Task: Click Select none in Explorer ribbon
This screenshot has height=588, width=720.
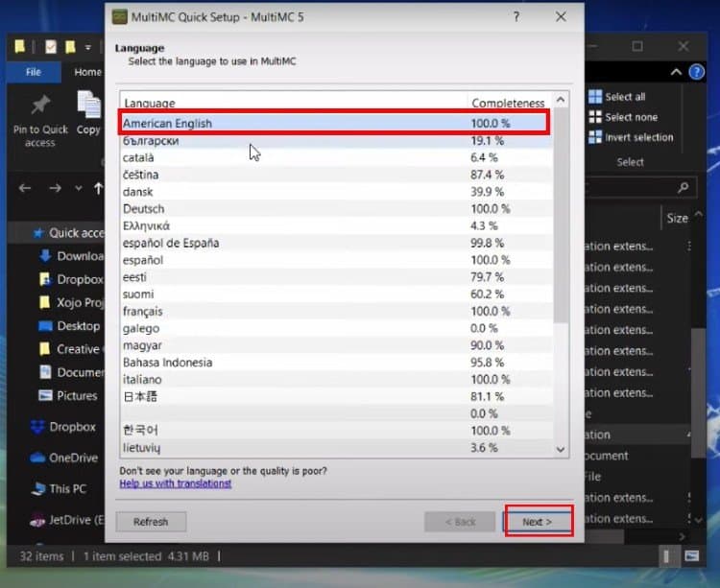Action: [x=623, y=117]
